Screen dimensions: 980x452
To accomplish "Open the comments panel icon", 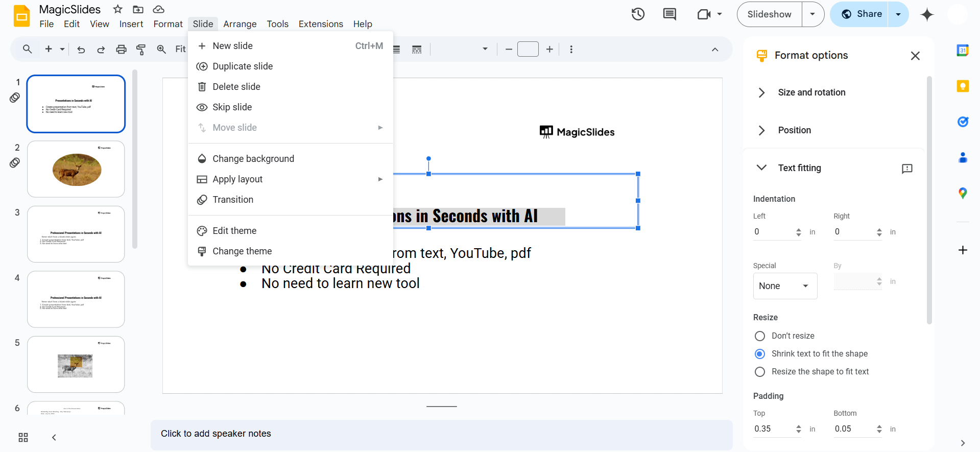I will tap(670, 14).
